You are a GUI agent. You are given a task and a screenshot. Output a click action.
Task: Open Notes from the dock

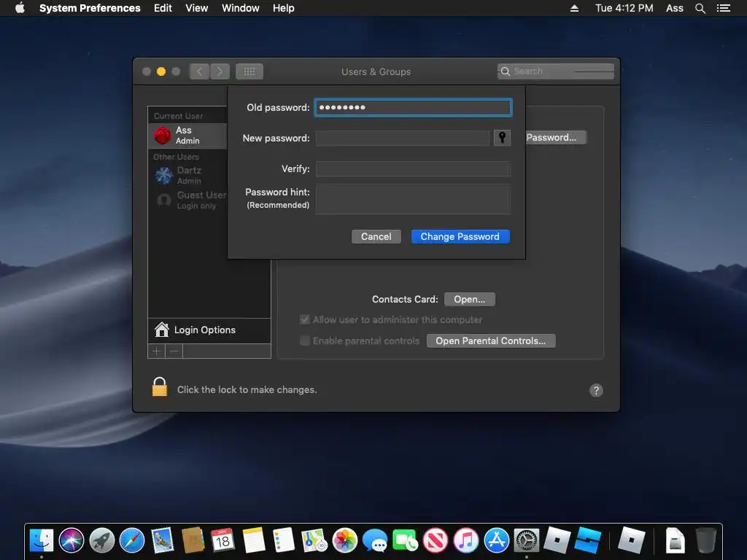pyautogui.click(x=253, y=540)
